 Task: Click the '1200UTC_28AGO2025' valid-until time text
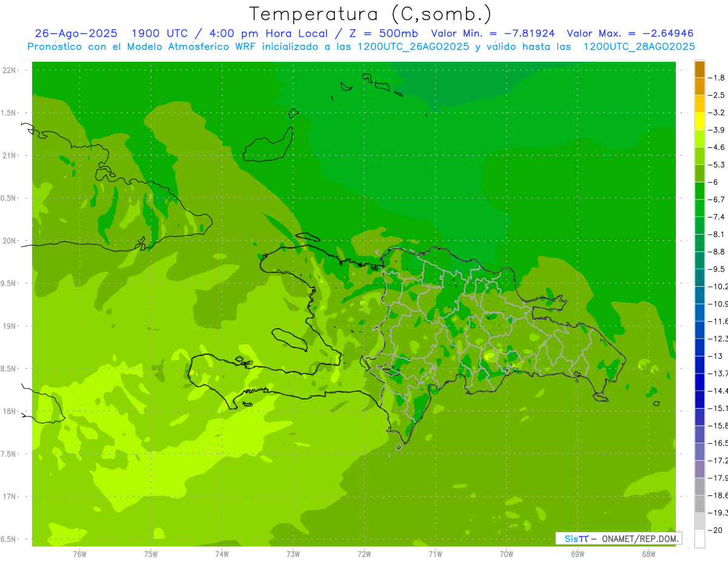[x=639, y=47]
